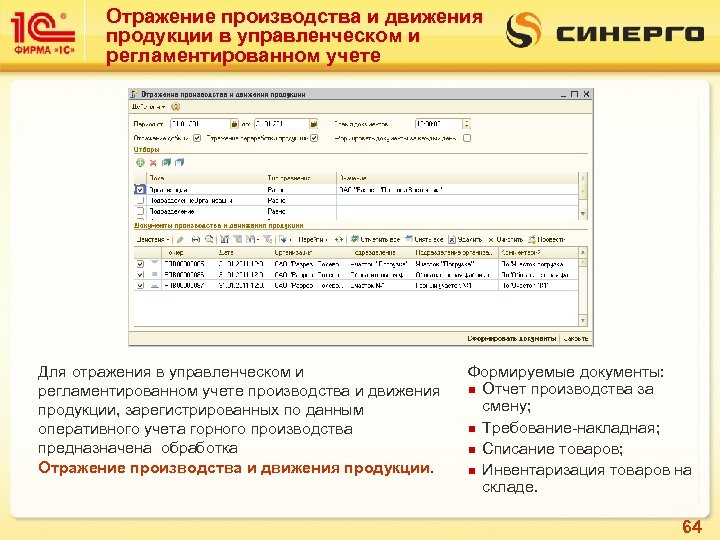Viewport: 720px width, 540px height.
Task: Adjust the document number field's spinner arrows
Action: [x=467, y=124]
